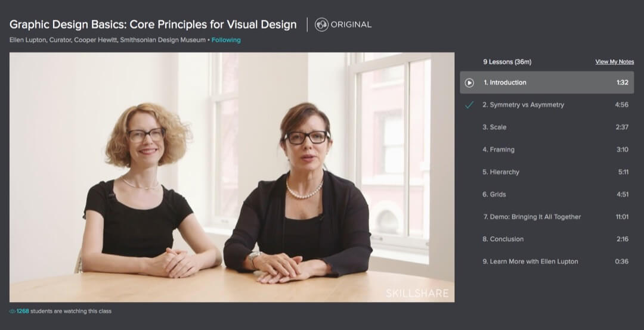Click the play icon beside Introduction
This screenshot has width=644, height=330.
click(x=469, y=83)
